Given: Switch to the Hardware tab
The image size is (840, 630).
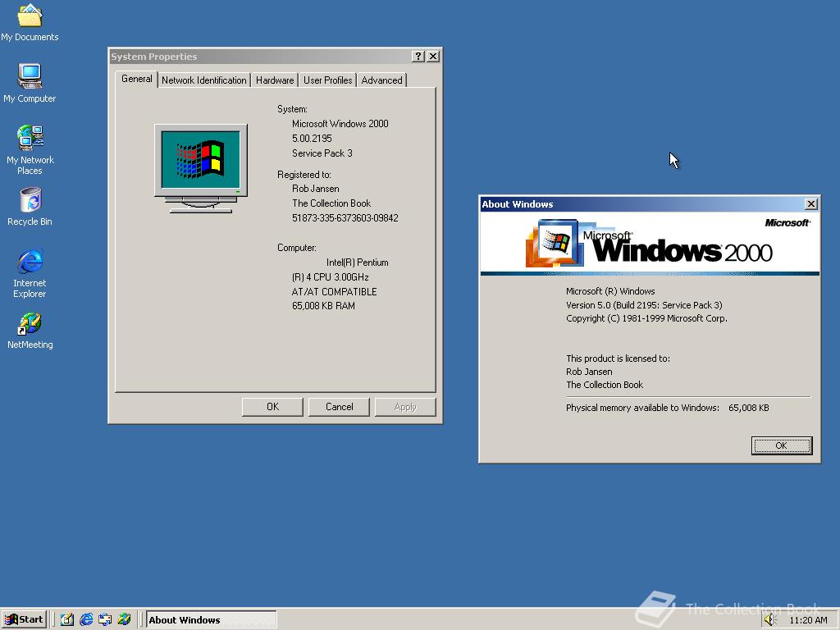Looking at the screenshot, I should tap(274, 80).
